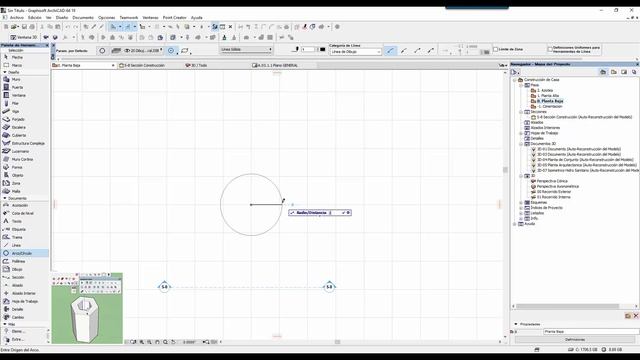The image size is (640, 360).
Task: Toggle Definiciones Uniformes para Herramientas de Línea
Action: point(550,49)
